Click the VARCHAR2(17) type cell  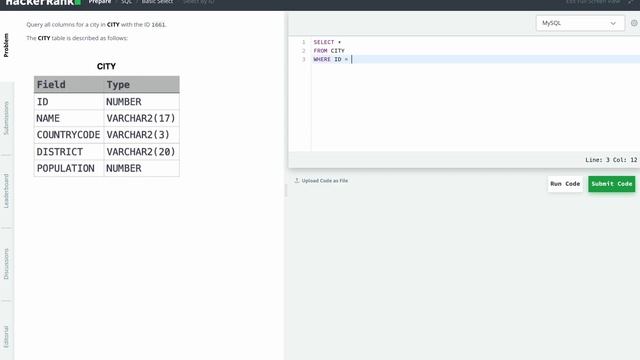point(141,118)
